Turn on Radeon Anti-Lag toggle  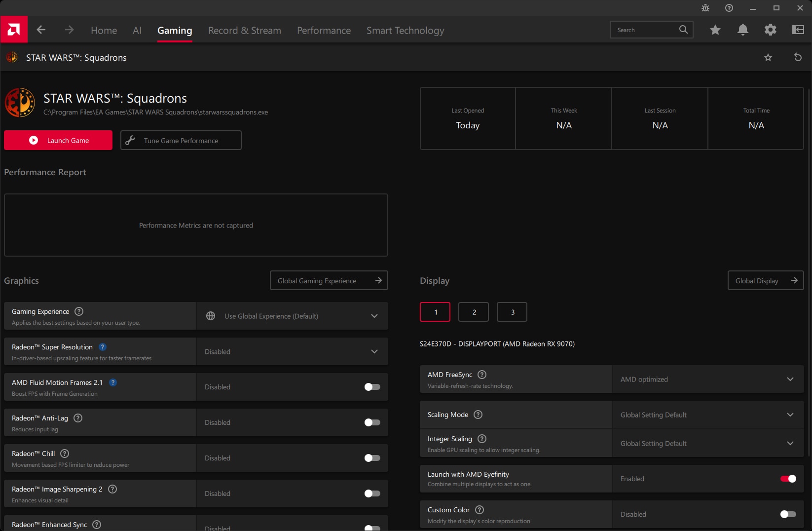point(372,422)
